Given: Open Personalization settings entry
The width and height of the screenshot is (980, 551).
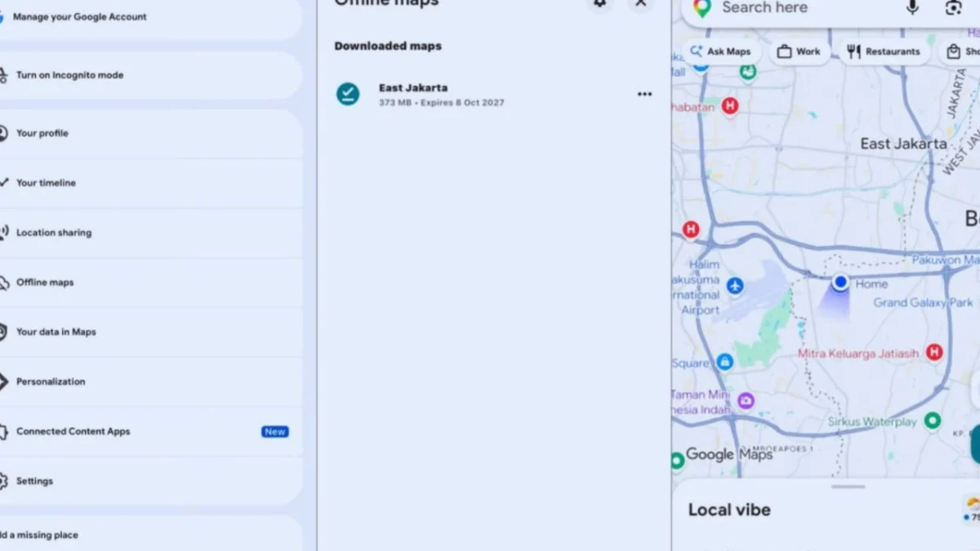Looking at the screenshot, I should [151, 382].
